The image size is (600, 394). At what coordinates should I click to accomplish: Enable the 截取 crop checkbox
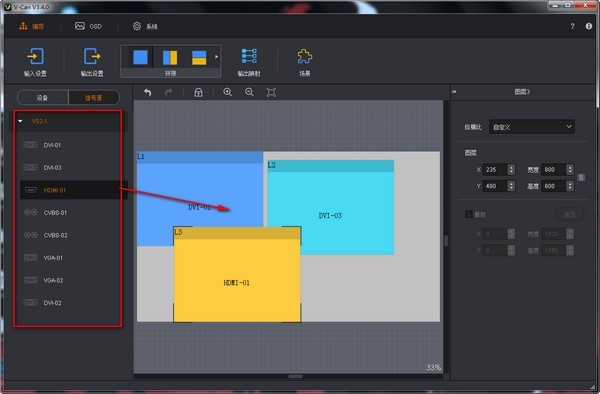pos(469,214)
